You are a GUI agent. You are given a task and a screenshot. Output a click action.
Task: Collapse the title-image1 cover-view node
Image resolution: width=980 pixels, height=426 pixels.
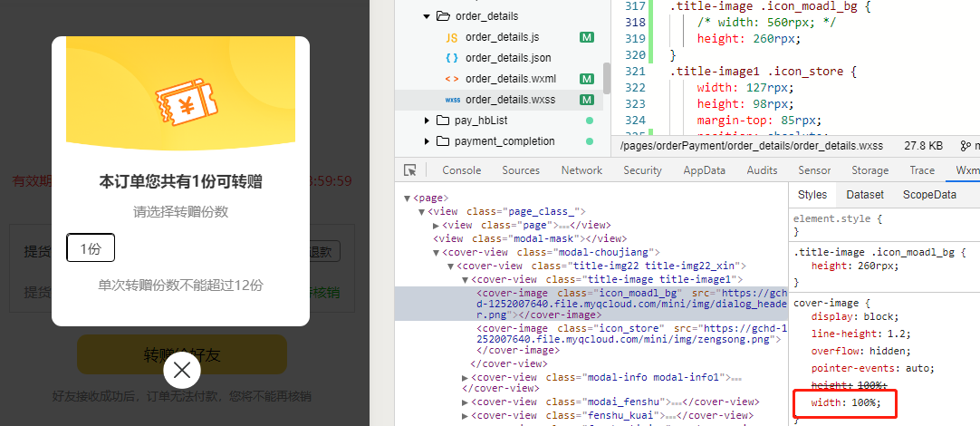(x=465, y=279)
